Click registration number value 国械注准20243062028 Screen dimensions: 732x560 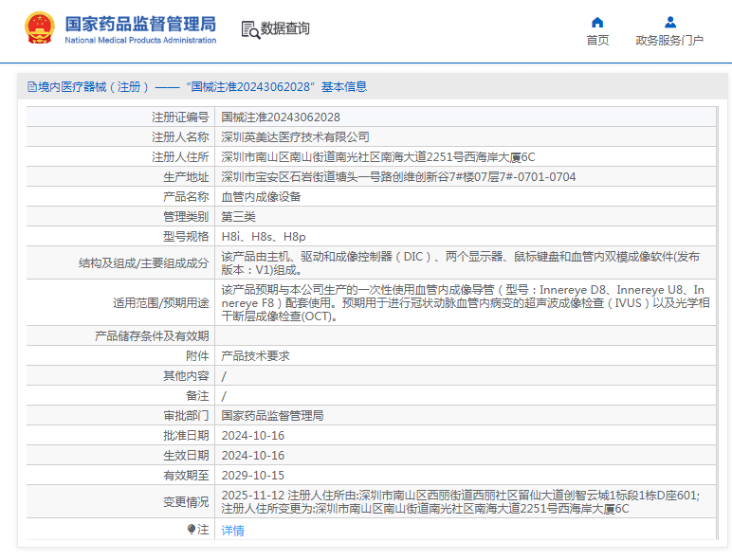pyautogui.click(x=281, y=117)
